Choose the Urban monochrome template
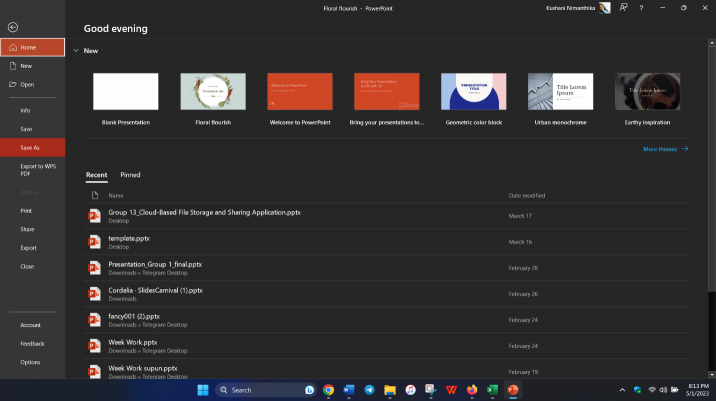The width and height of the screenshot is (716, 401). 560,99
